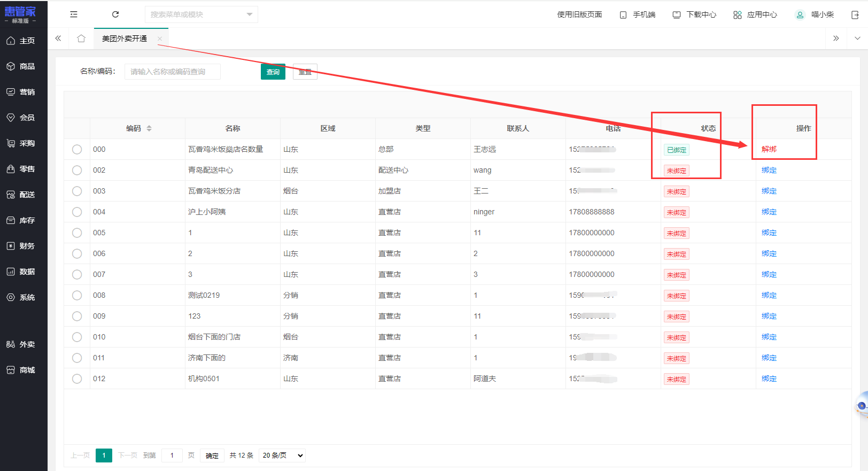Click the 惠管家 logo
This screenshot has width=868, height=471.
[20, 14]
